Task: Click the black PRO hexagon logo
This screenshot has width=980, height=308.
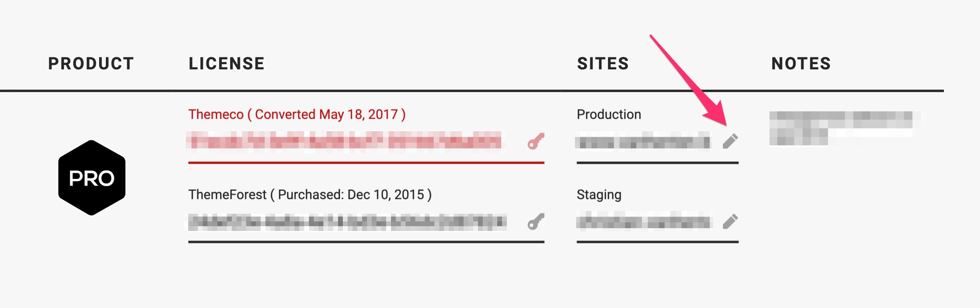Action: pyautogui.click(x=92, y=178)
